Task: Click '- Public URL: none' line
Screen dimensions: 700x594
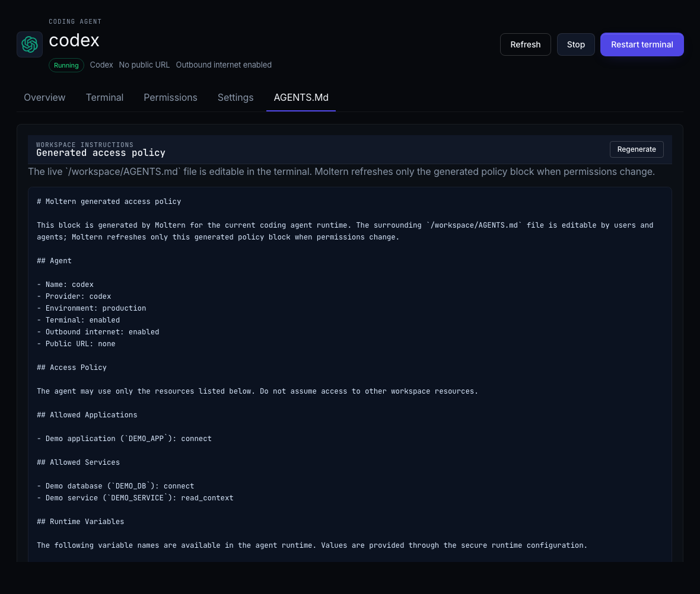Action: click(x=76, y=344)
